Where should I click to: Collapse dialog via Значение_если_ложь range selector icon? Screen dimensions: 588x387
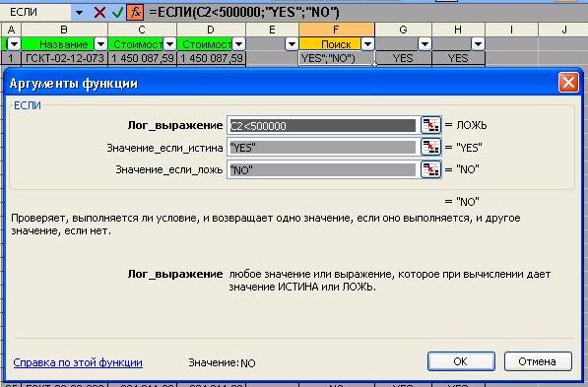pos(430,169)
